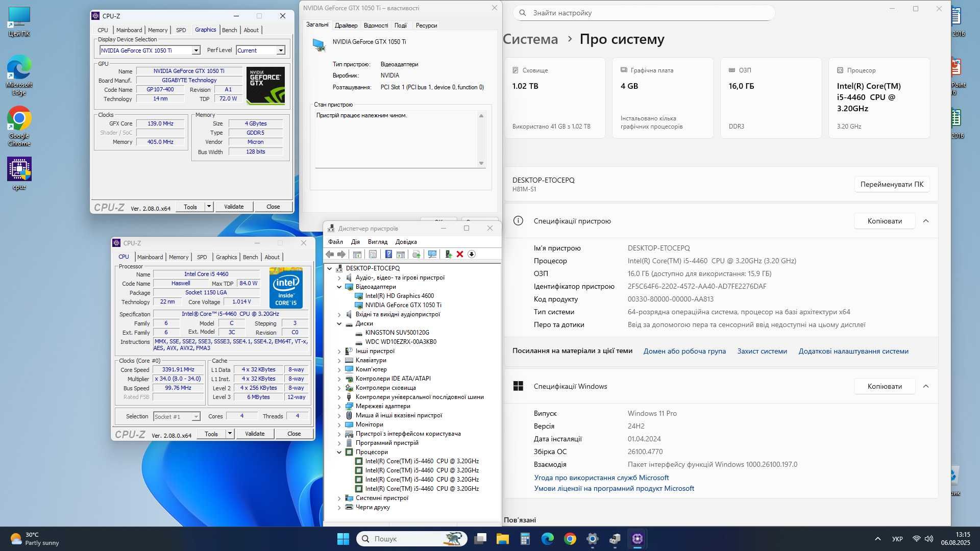Open Tools dropdown arrow in lower CPU-Z window
Screen dimensions: 980x551
coord(230,434)
